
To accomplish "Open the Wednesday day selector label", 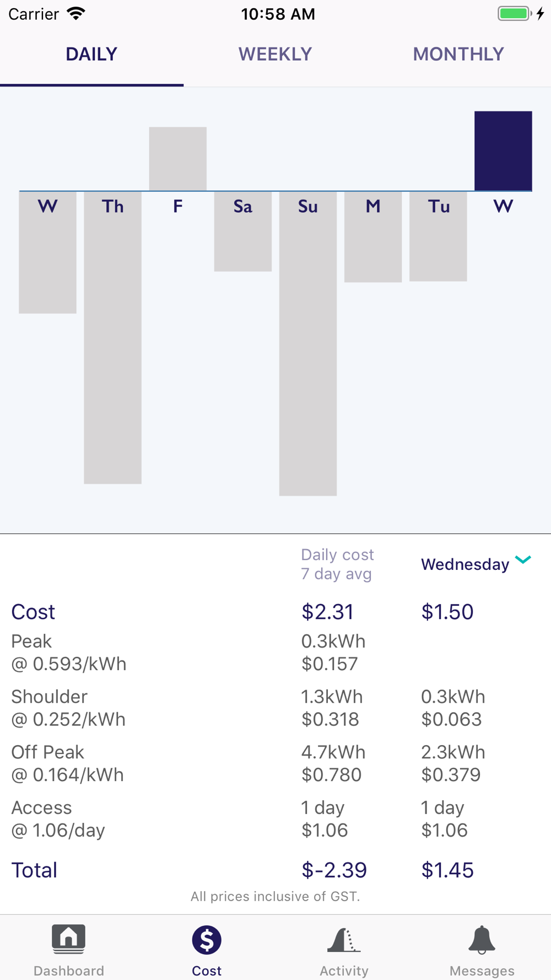I will [465, 564].
